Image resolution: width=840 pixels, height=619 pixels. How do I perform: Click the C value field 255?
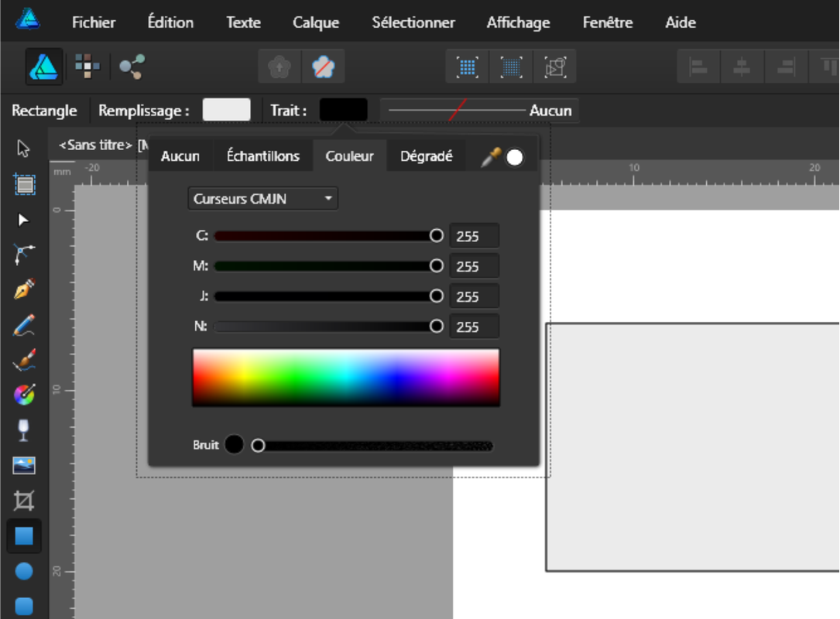pos(474,236)
